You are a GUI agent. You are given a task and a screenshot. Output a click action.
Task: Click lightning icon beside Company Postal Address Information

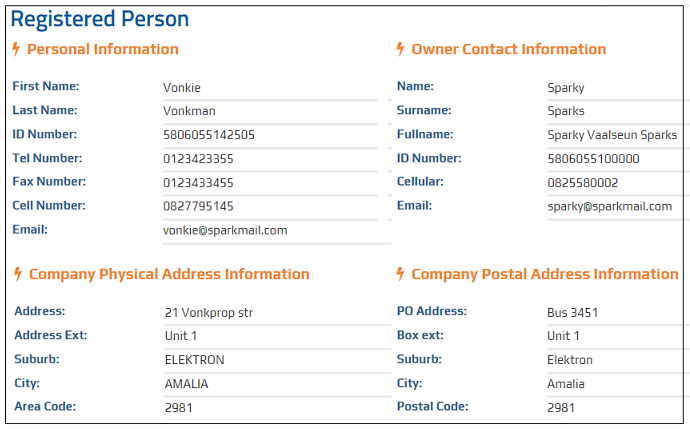(401, 274)
